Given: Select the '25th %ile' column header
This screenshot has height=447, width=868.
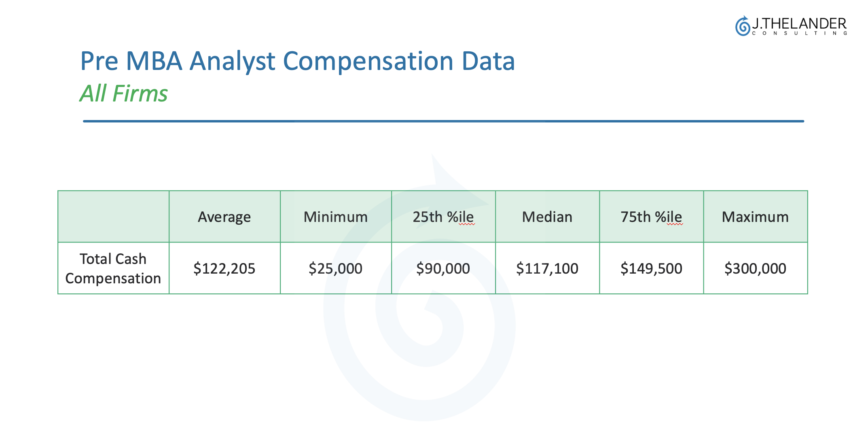Looking at the screenshot, I should point(443,217).
